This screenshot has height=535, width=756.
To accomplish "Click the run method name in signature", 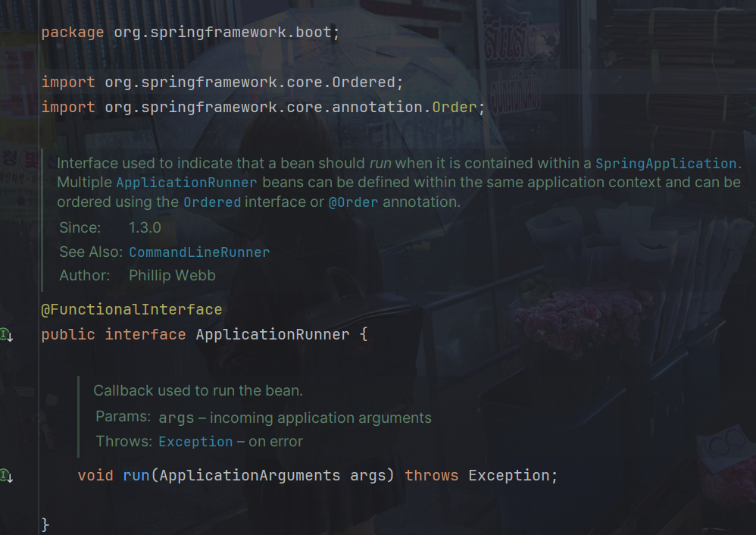I will (136, 476).
